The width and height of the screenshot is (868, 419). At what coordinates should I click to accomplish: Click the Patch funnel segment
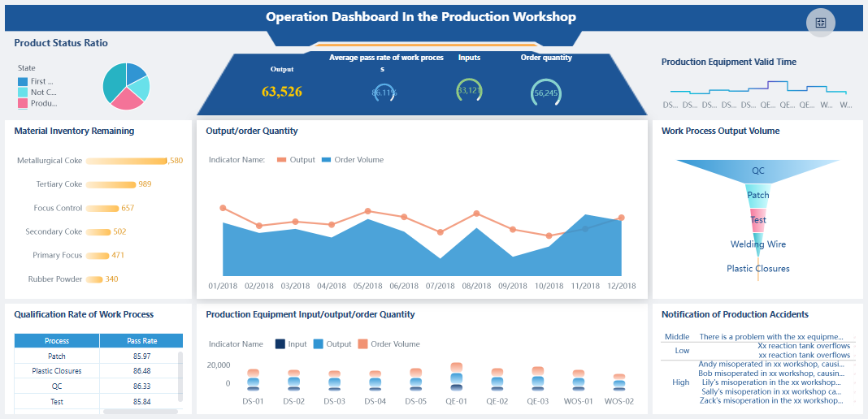tap(757, 196)
